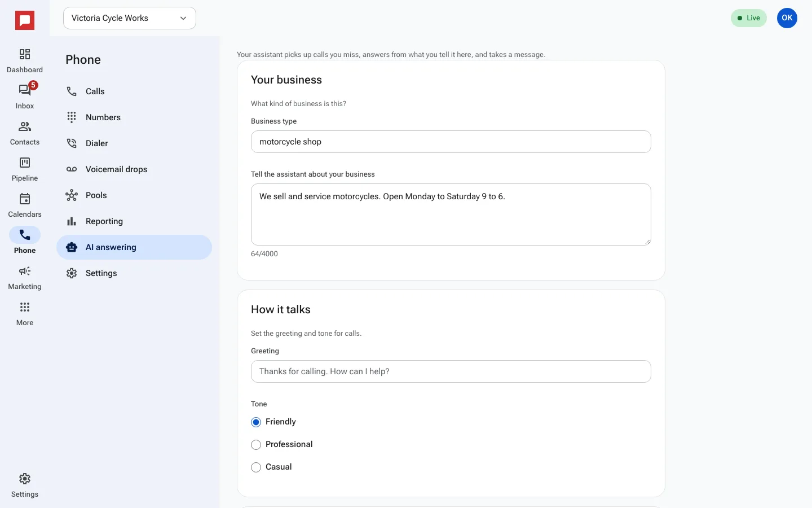Expand the Victoria Cycle Works account dropdown
Screen dimensions: 812x508
click(x=130, y=18)
